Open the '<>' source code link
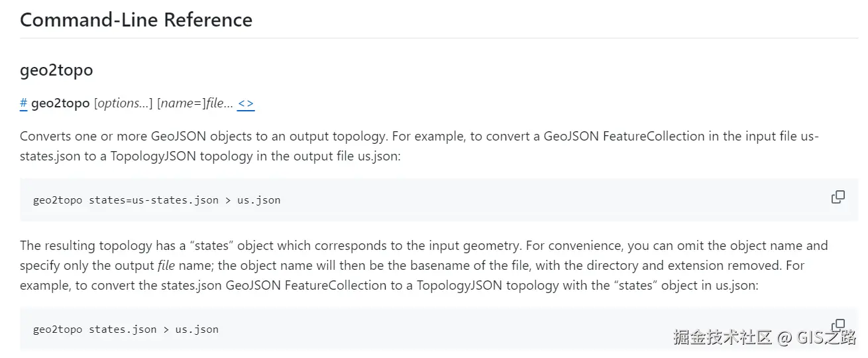This screenshot has width=868, height=358. tap(245, 103)
